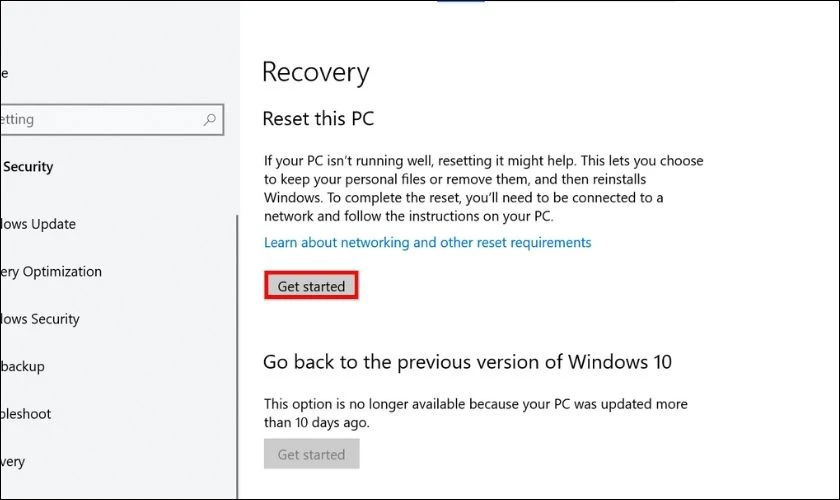The width and height of the screenshot is (840, 500).
Task: Open Windows Update in the sidebar
Action: click(38, 224)
